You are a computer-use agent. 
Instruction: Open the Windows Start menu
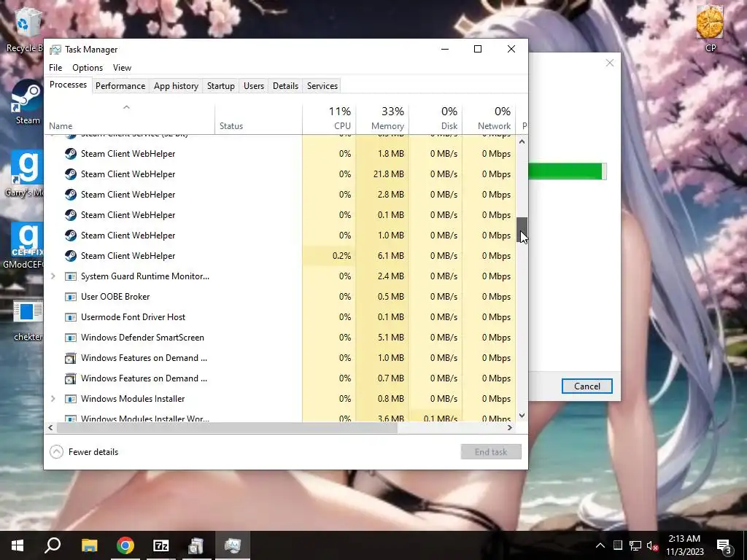coord(18,545)
